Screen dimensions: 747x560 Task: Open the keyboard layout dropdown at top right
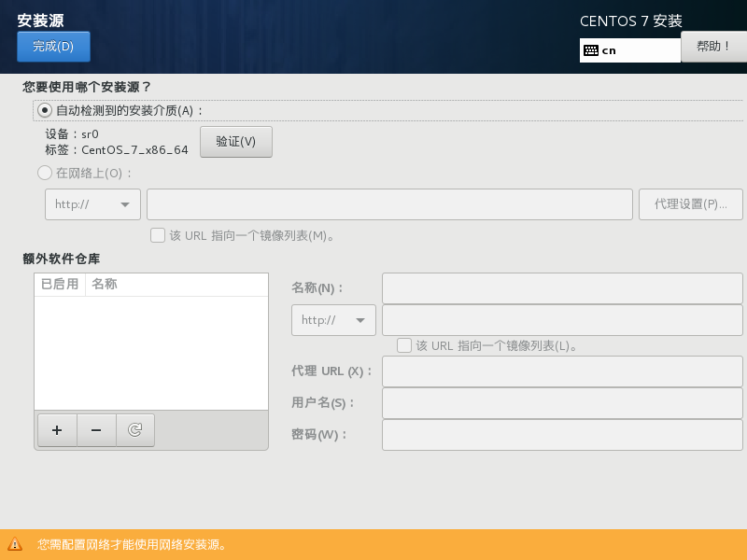pos(629,49)
